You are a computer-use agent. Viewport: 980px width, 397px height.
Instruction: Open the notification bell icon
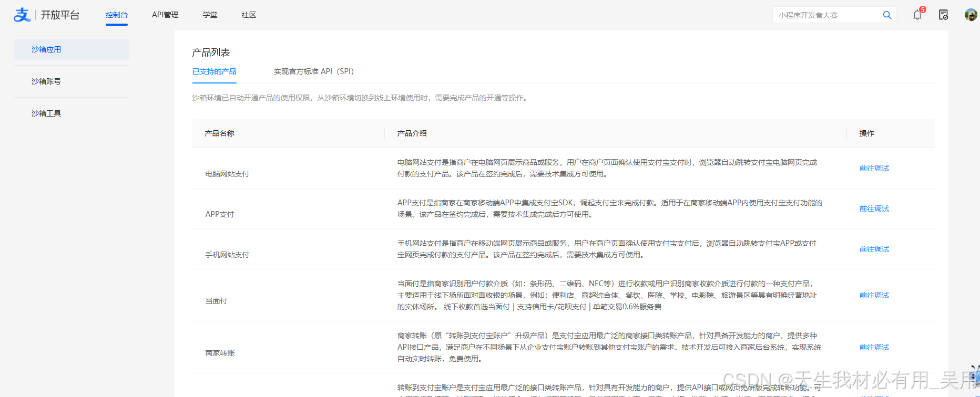click(917, 15)
